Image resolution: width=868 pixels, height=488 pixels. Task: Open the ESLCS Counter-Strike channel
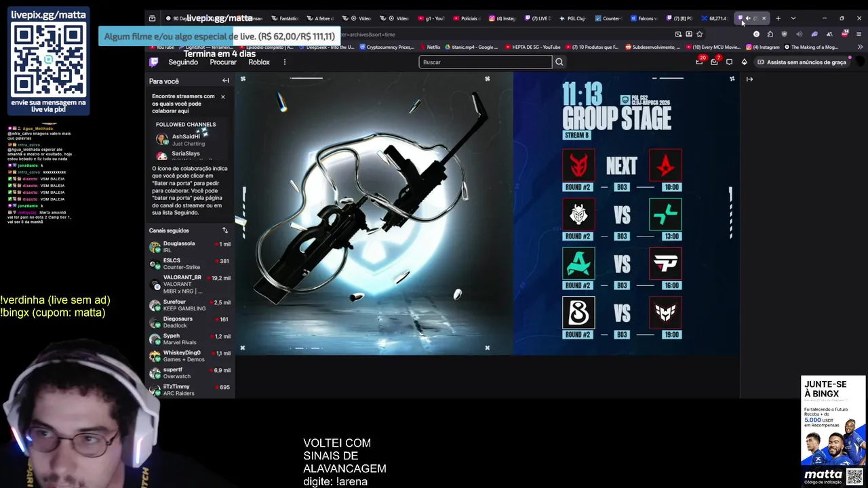[190, 264]
